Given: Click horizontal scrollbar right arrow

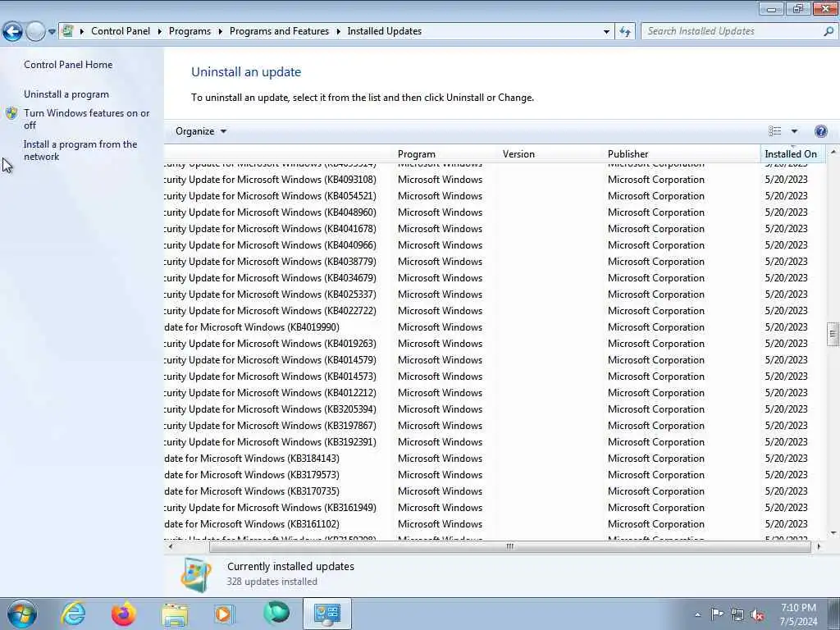Looking at the screenshot, I should coord(819,546).
